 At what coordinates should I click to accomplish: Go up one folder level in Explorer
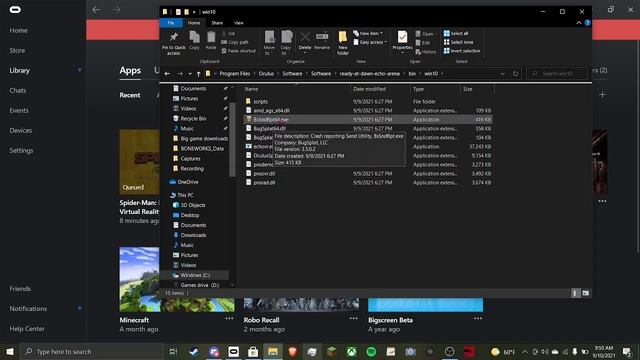198,74
